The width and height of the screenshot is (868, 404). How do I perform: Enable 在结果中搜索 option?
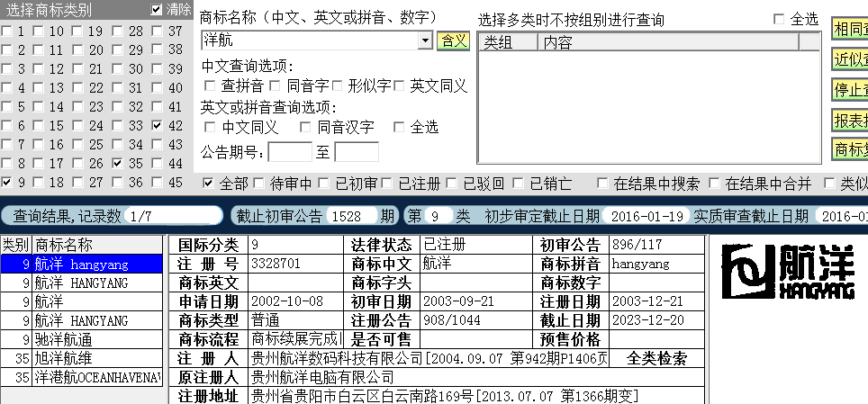tap(602, 184)
